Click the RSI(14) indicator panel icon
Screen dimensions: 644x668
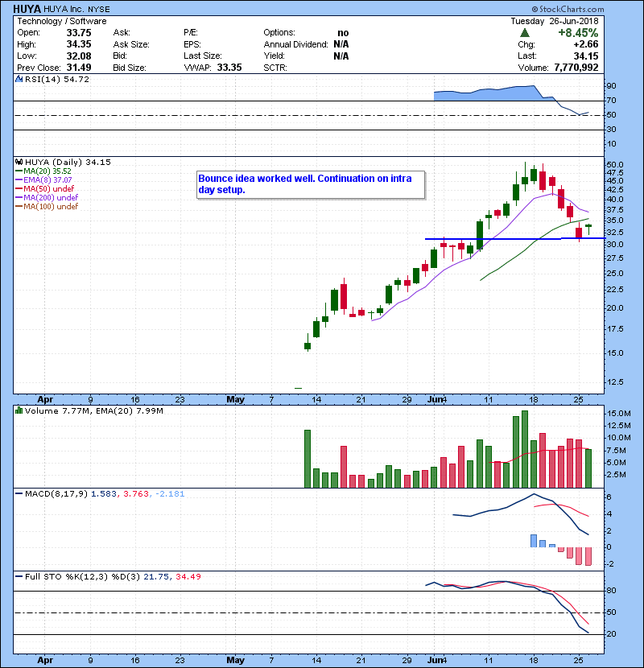[x=19, y=79]
